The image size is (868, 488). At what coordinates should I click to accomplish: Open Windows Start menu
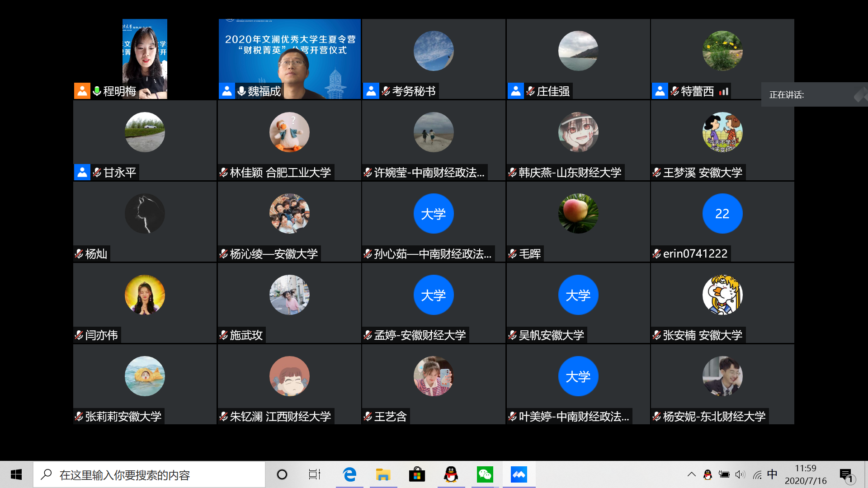point(16,474)
